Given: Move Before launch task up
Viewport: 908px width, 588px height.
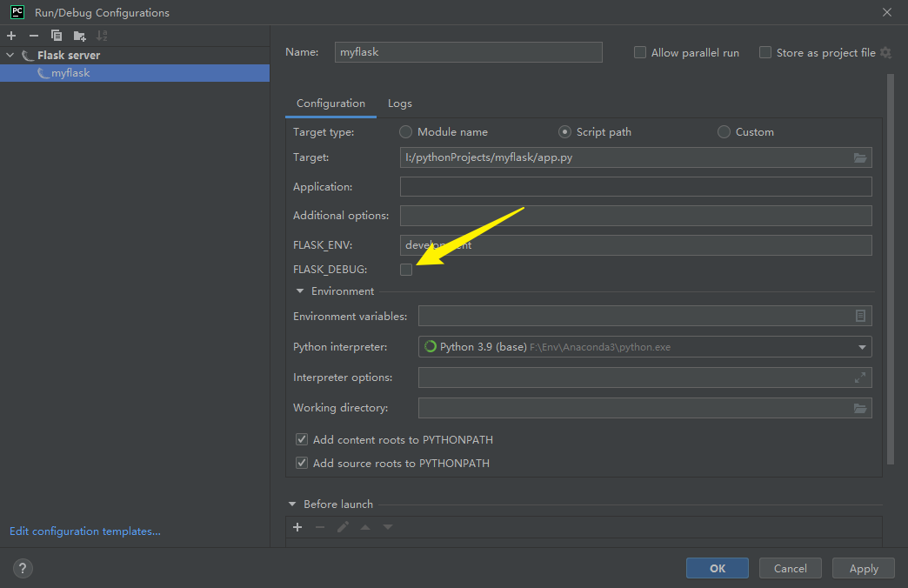Looking at the screenshot, I should point(365,527).
